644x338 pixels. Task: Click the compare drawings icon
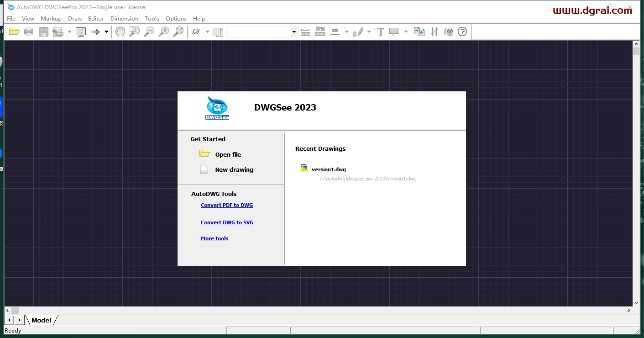pos(419,32)
